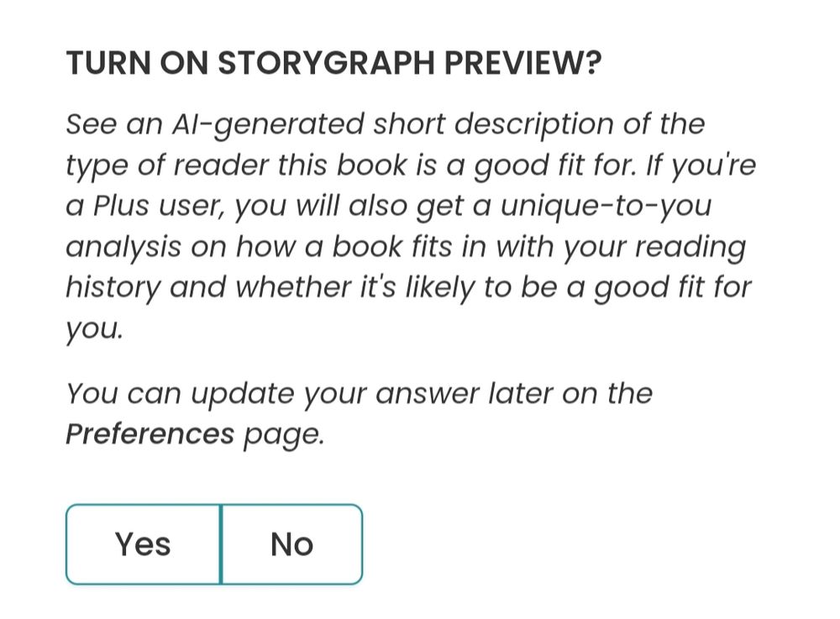
Task: Click the No label inside the button group
Action: point(291,543)
